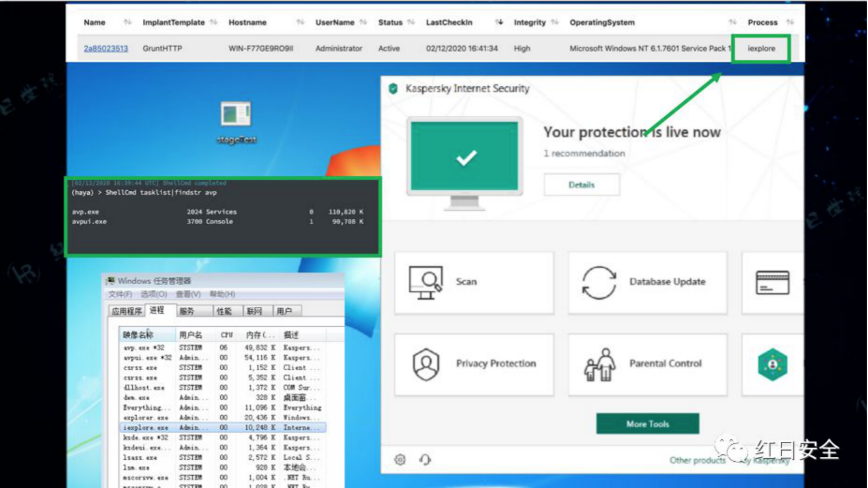Screen dimensions: 868x488
Task: Open Privacy Protection via its shield person icon
Action: [x=427, y=364]
